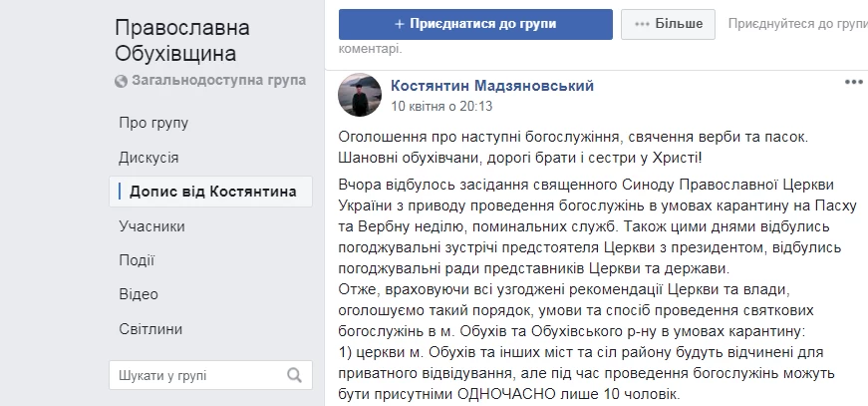Viewport: 868px width, 406px height.
Task: Click the Загальнодоступна група privacy label
Action: [x=218, y=81]
